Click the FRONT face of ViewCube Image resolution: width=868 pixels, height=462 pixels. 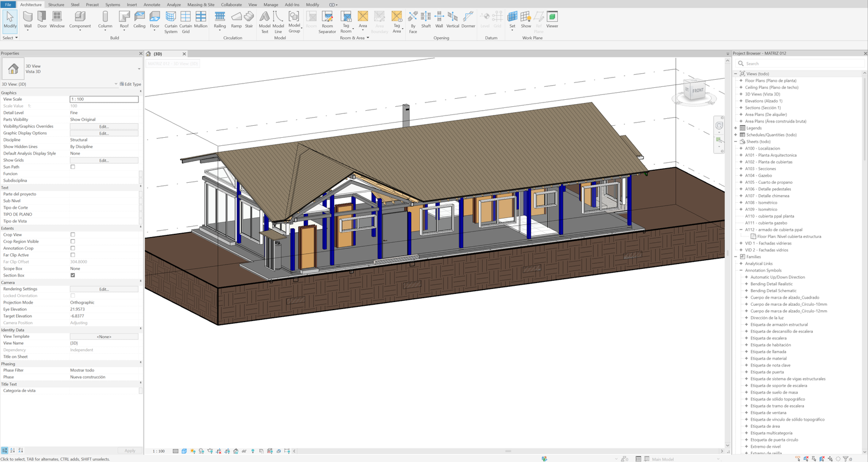coord(697,91)
